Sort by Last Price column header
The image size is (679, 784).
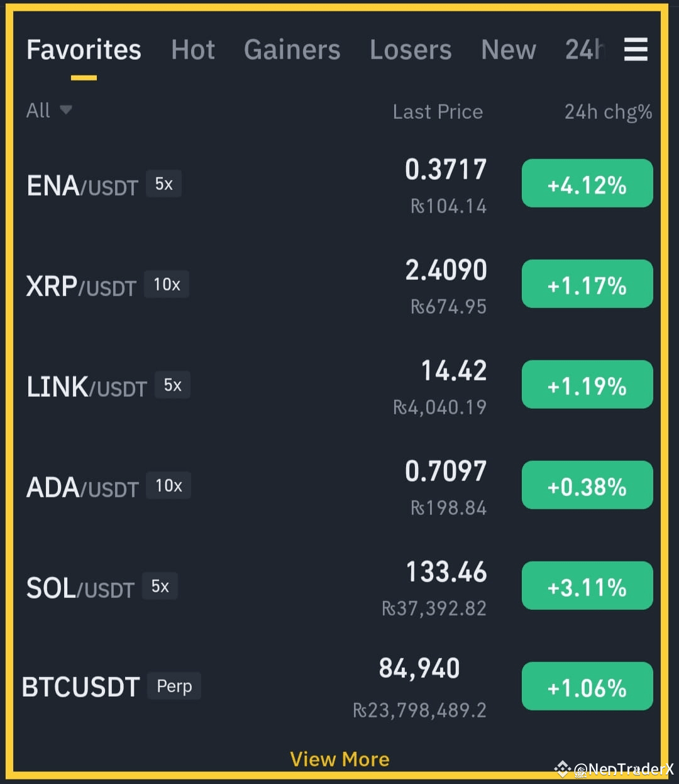click(x=438, y=112)
